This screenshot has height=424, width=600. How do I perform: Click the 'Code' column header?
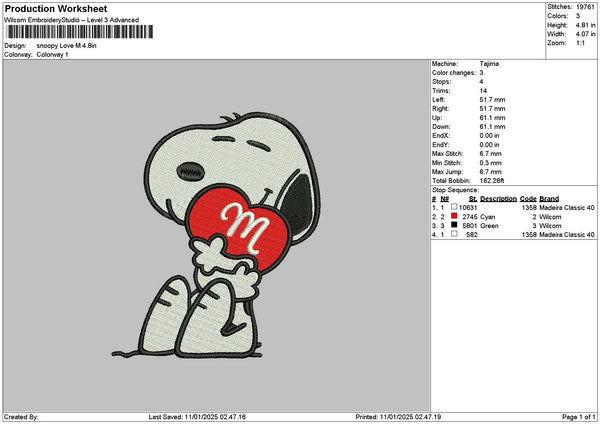tap(528, 199)
